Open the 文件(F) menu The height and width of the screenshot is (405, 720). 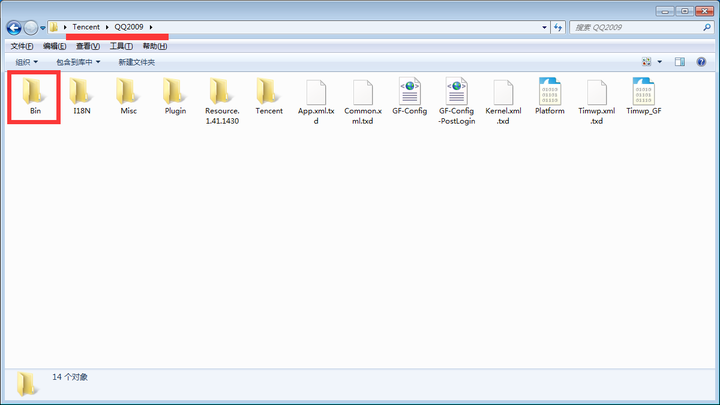(x=22, y=46)
